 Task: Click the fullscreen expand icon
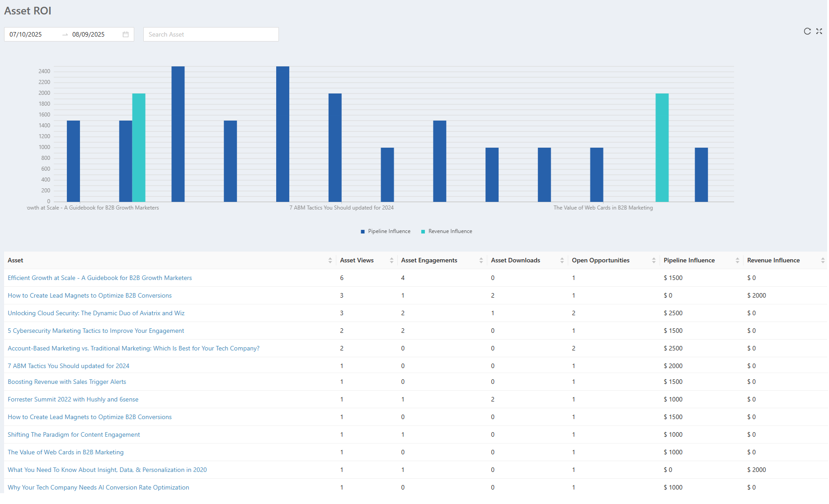tap(819, 31)
